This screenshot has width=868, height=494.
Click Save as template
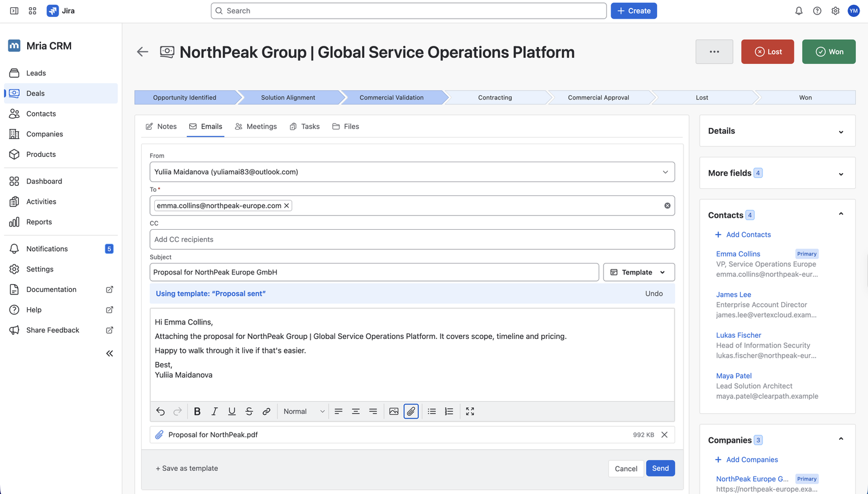[x=187, y=468]
